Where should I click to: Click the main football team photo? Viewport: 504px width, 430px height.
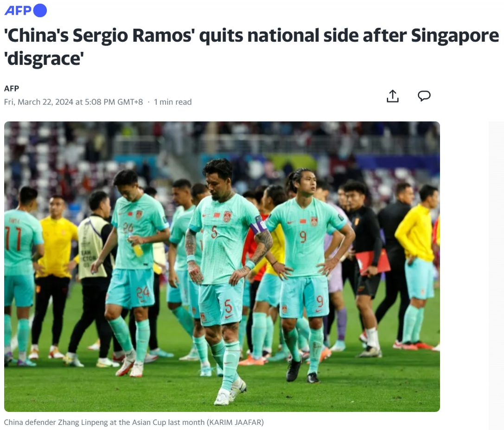coord(222,266)
